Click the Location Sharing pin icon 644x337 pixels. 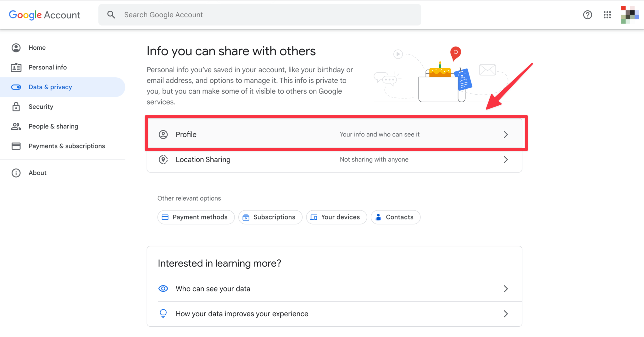[x=163, y=160]
